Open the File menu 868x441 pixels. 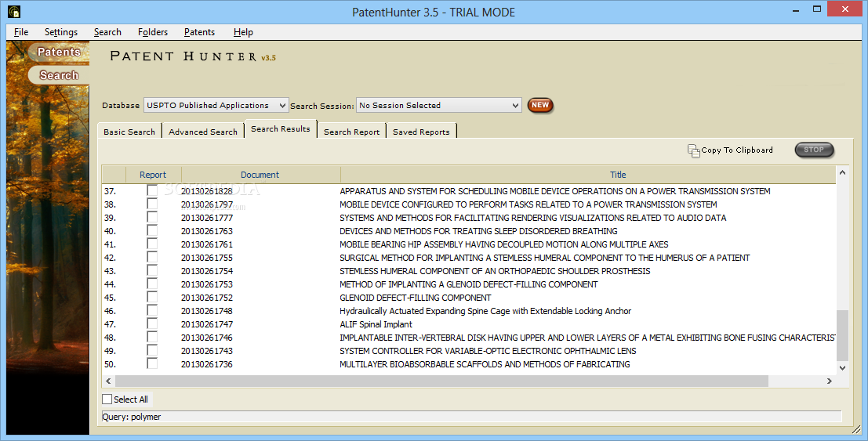[21, 32]
